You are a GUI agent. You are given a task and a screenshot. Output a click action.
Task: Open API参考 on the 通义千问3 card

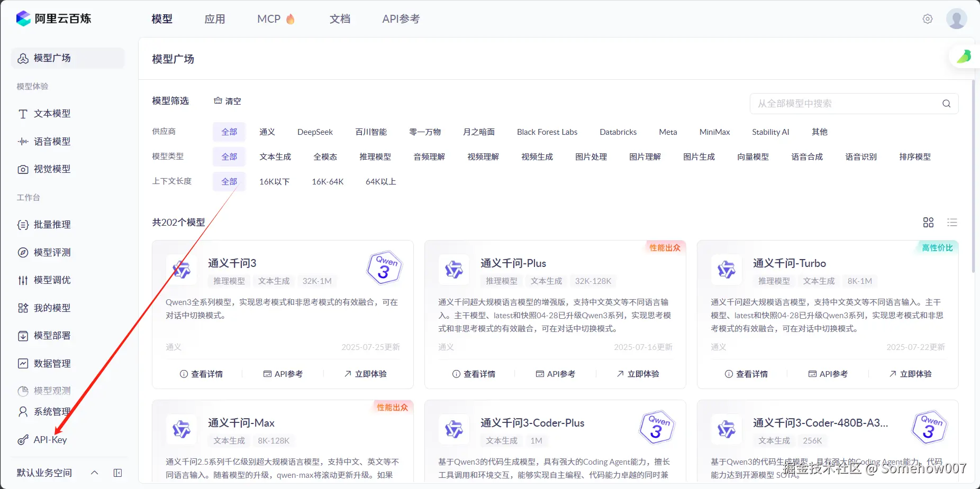click(283, 374)
